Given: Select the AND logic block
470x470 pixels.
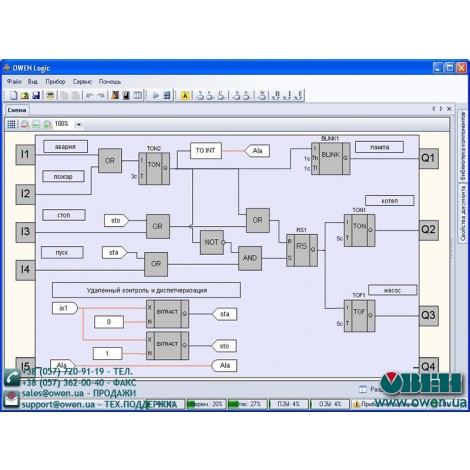Looking at the screenshot, I should [x=250, y=258].
